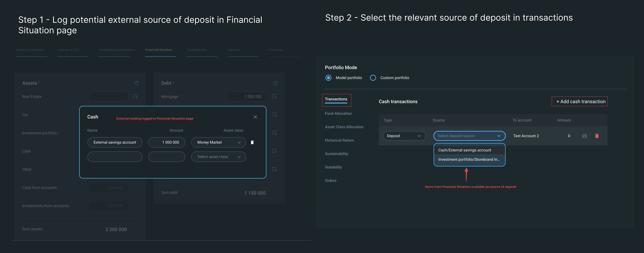The height and width of the screenshot is (253, 644).
Task: Open Sustainability section in portfolio sidebar
Action: (336, 154)
